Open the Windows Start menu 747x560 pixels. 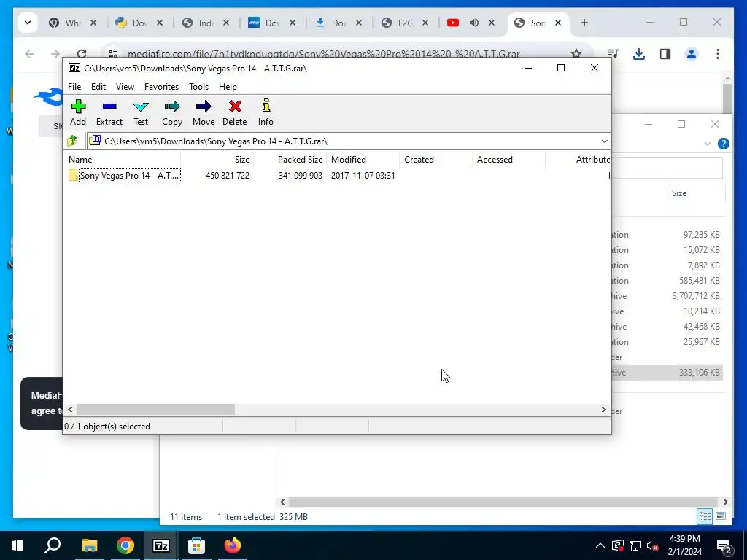click(x=18, y=545)
